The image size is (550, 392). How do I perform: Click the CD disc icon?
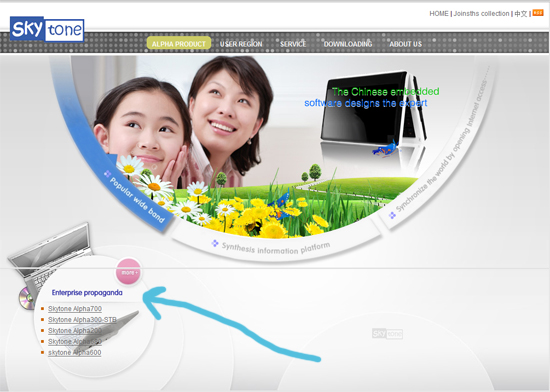coord(26,298)
